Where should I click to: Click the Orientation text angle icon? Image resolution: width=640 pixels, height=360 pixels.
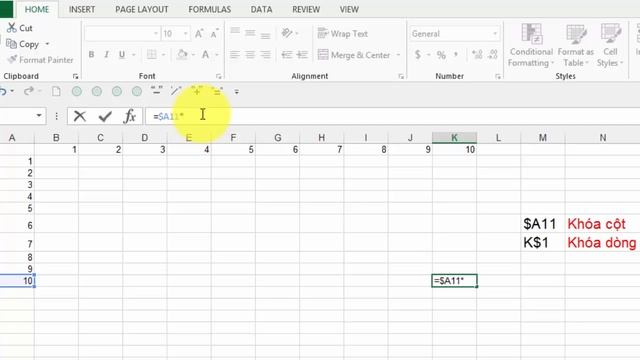[x=287, y=33]
